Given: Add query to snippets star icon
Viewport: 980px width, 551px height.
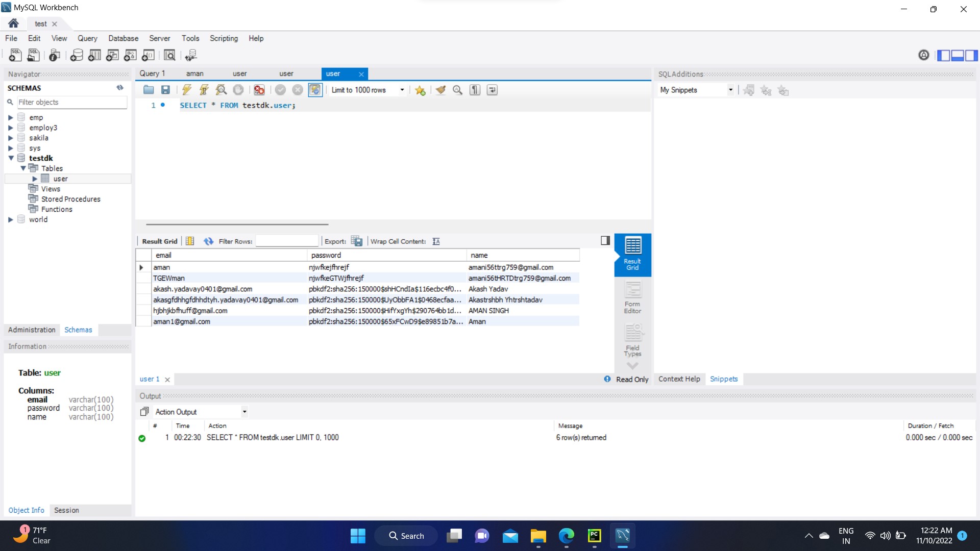Looking at the screenshot, I should click(420, 90).
